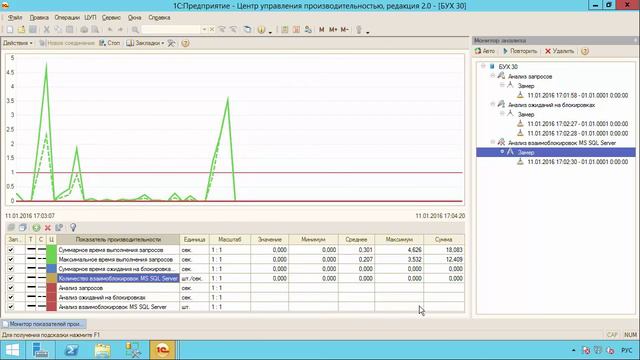Open the Действия dropdown
This screenshot has height=360, width=640.
tap(18, 43)
